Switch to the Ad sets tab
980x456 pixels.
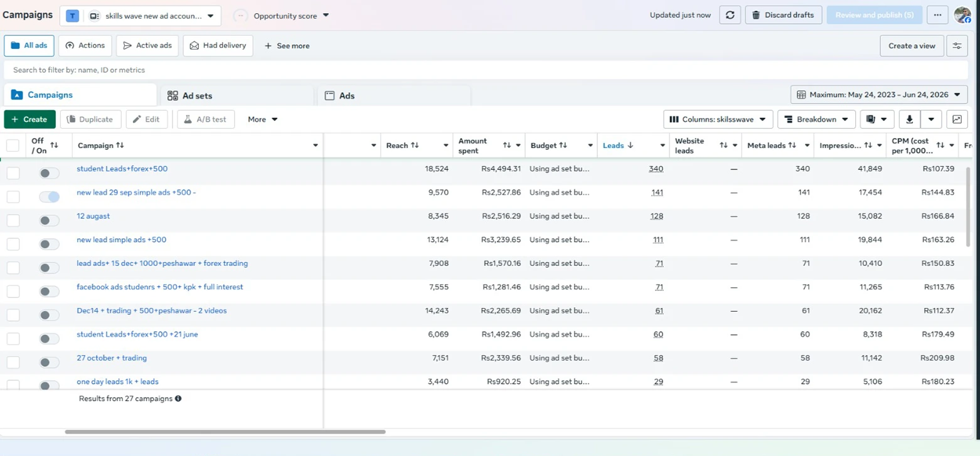[x=237, y=96]
